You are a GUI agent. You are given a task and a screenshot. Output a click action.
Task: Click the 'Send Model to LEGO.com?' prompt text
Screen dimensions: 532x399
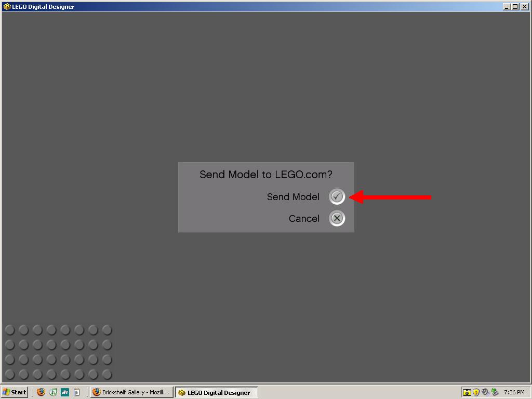point(266,175)
